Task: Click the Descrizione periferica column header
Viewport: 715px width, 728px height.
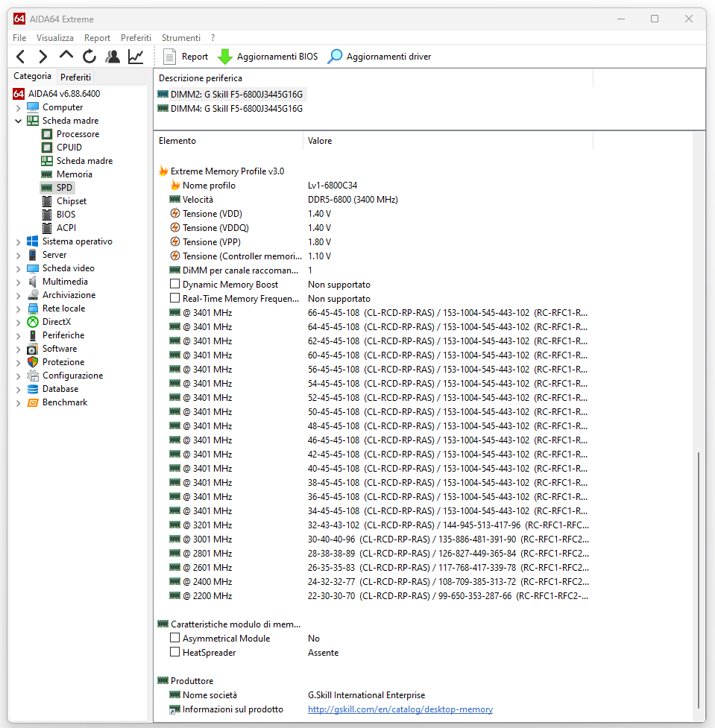Action: pos(373,78)
